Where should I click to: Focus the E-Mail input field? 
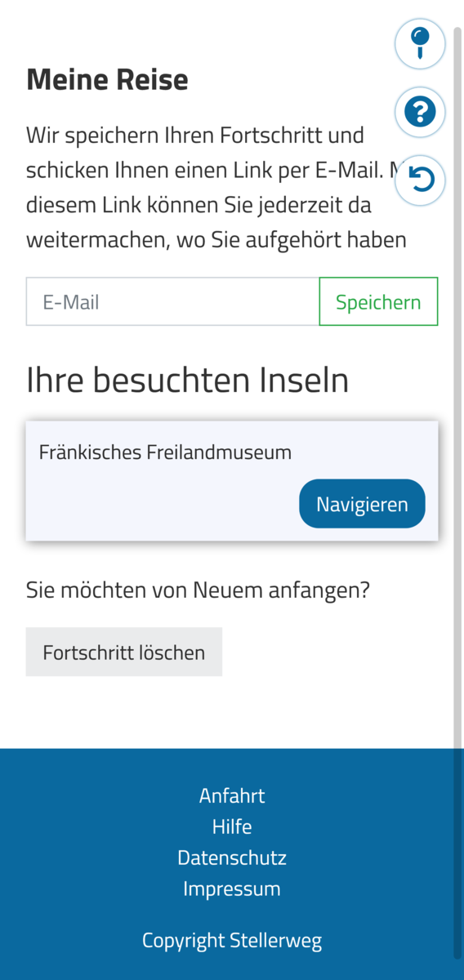(172, 301)
